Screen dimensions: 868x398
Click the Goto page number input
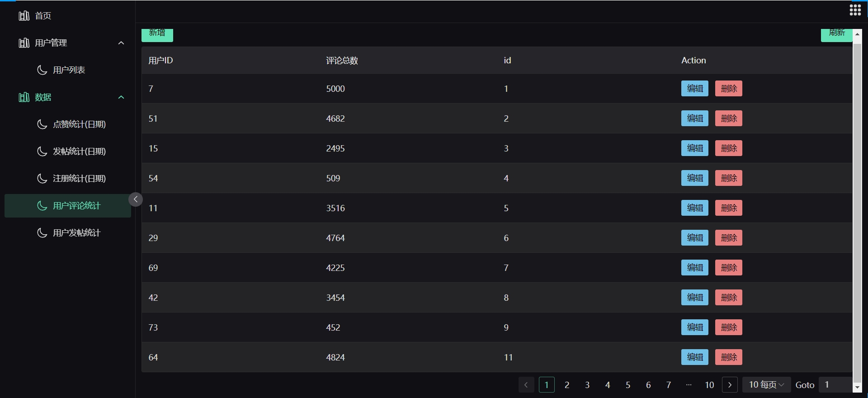click(x=835, y=385)
